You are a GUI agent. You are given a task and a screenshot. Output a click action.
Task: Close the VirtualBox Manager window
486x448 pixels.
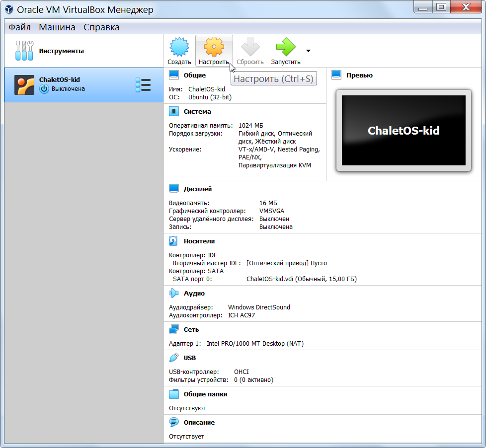tap(466, 7)
